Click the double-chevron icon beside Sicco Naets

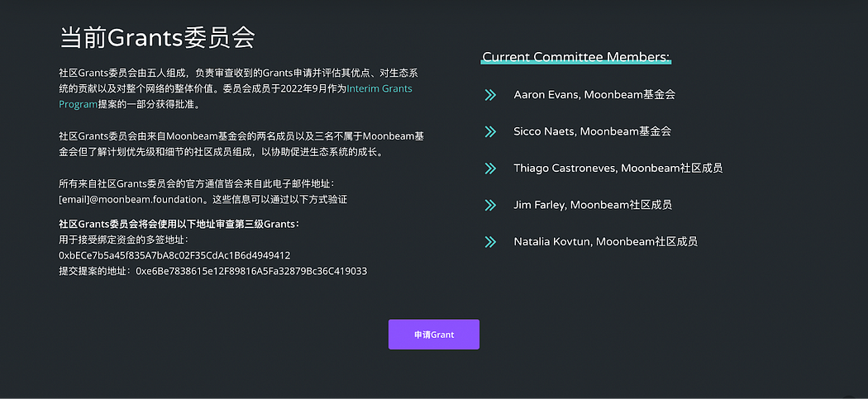click(490, 131)
